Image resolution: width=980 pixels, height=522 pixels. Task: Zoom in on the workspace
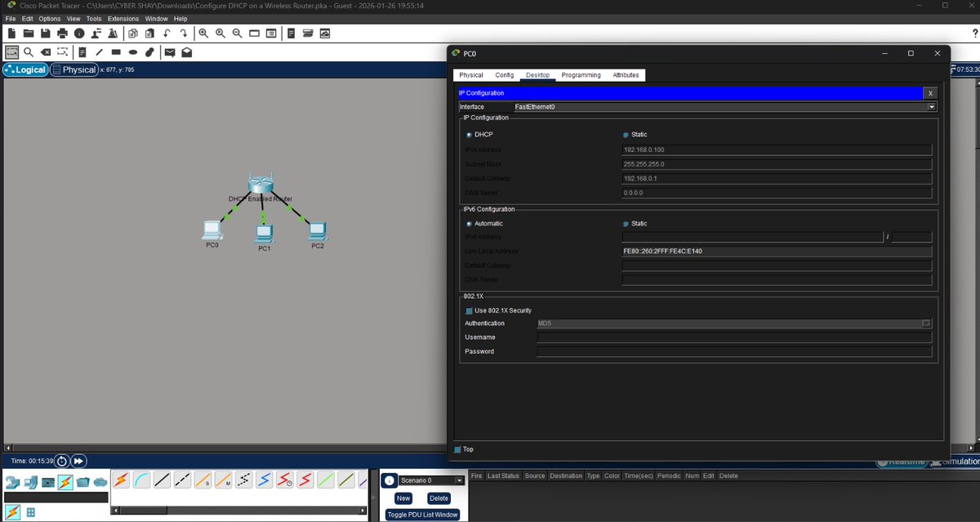click(x=203, y=33)
